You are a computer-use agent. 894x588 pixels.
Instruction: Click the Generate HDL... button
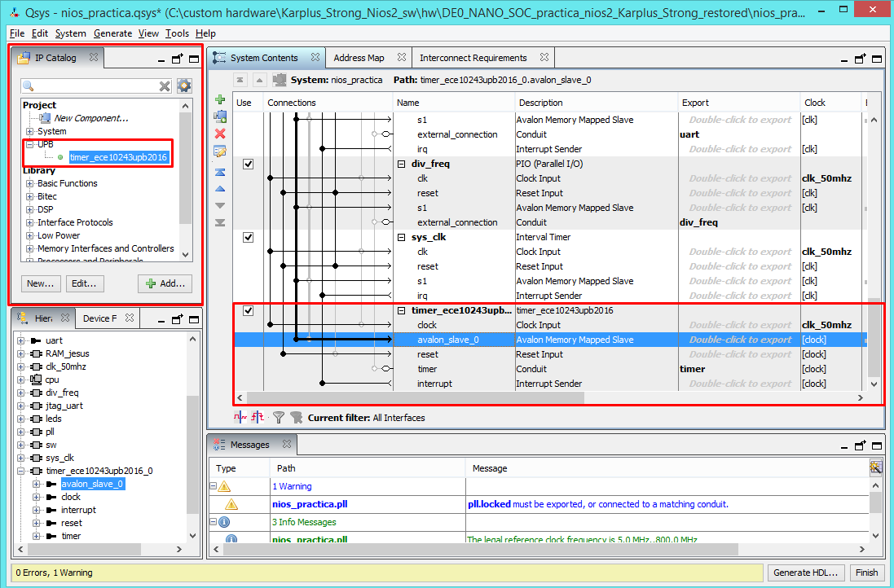(x=806, y=573)
